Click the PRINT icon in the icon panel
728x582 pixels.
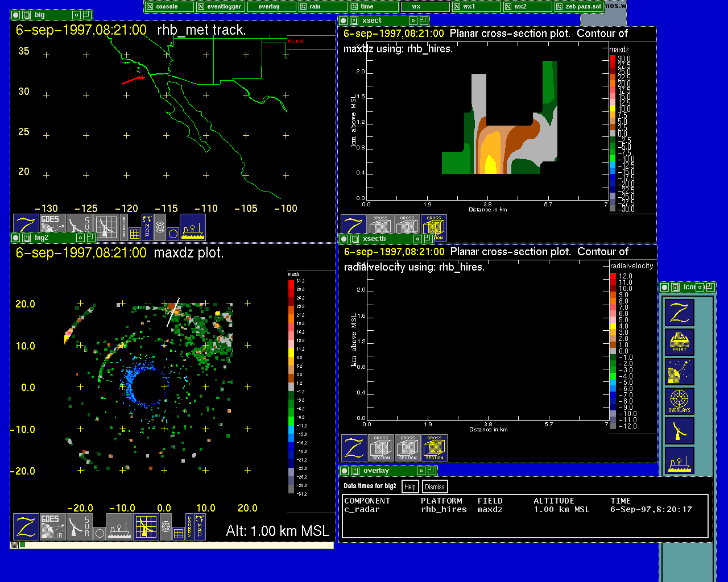680,342
